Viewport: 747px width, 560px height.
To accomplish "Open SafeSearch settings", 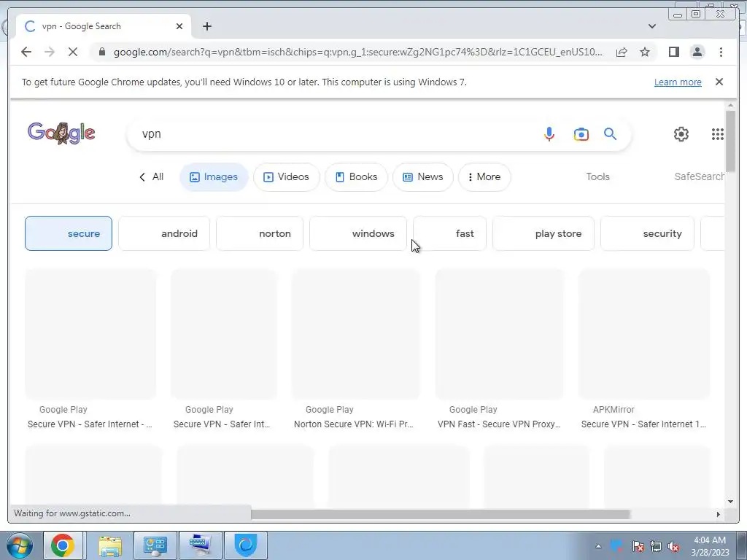I will coord(699,176).
